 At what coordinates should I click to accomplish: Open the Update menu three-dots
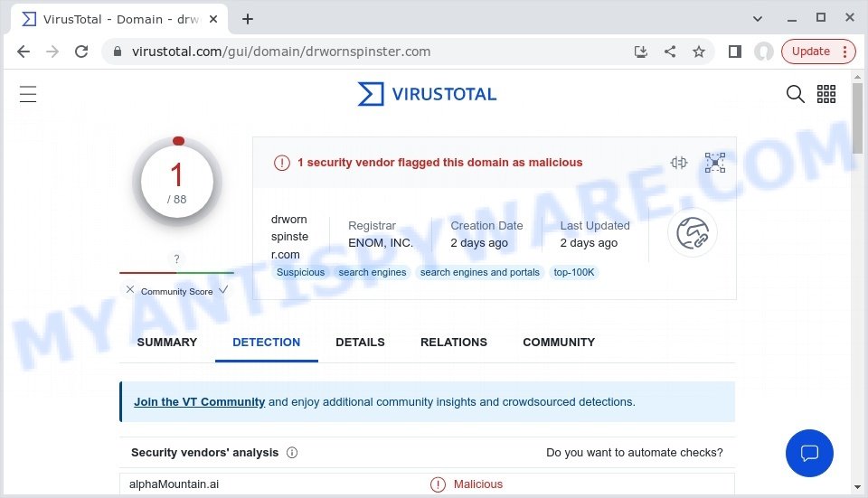[x=844, y=52]
